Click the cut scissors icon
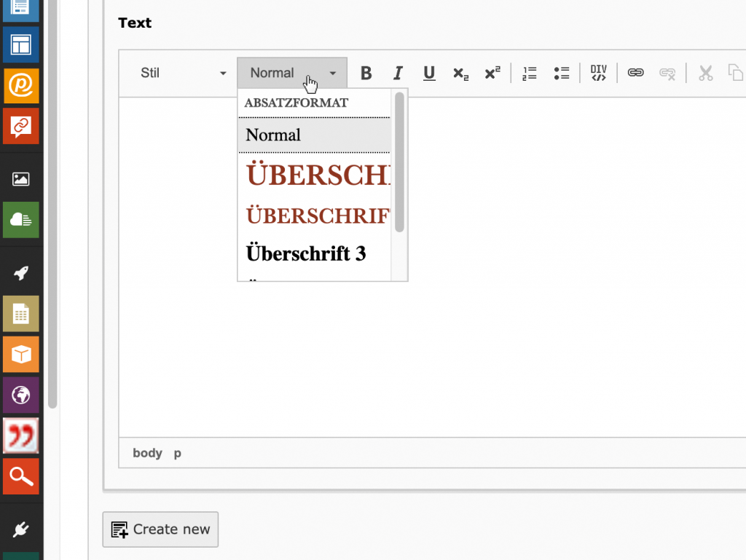The image size is (746, 560). pos(705,74)
